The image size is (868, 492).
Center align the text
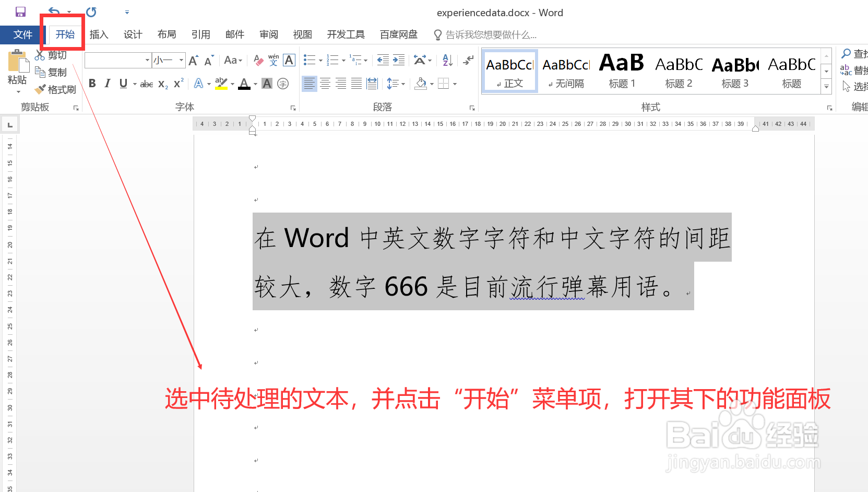coord(325,84)
